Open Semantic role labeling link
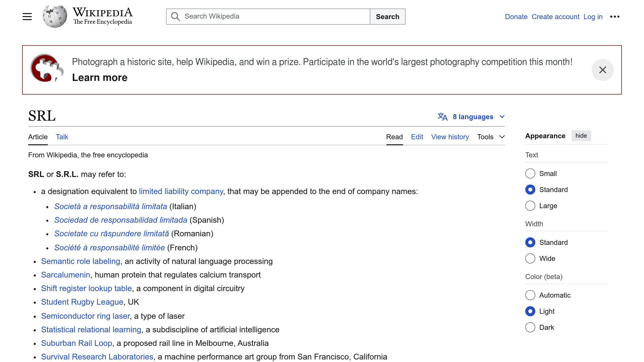Image resolution: width=644 pixels, height=362 pixels. point(80,261)
